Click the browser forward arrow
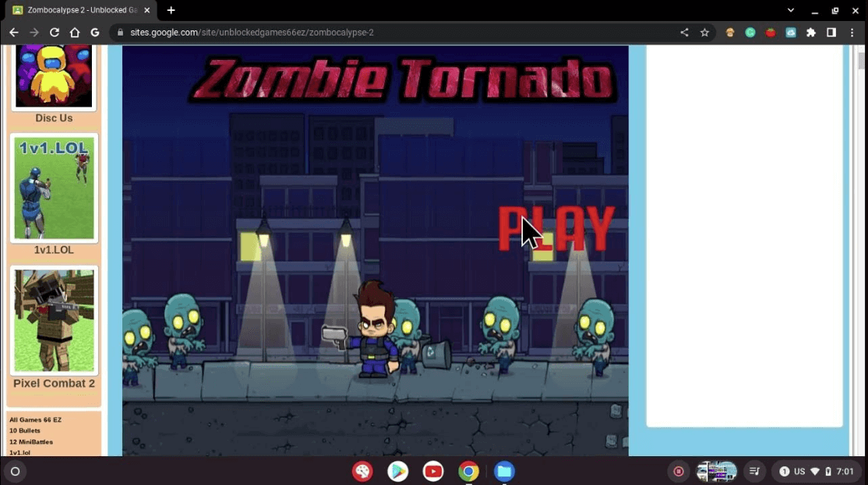 pyautogui.click(x=34, y=33)
